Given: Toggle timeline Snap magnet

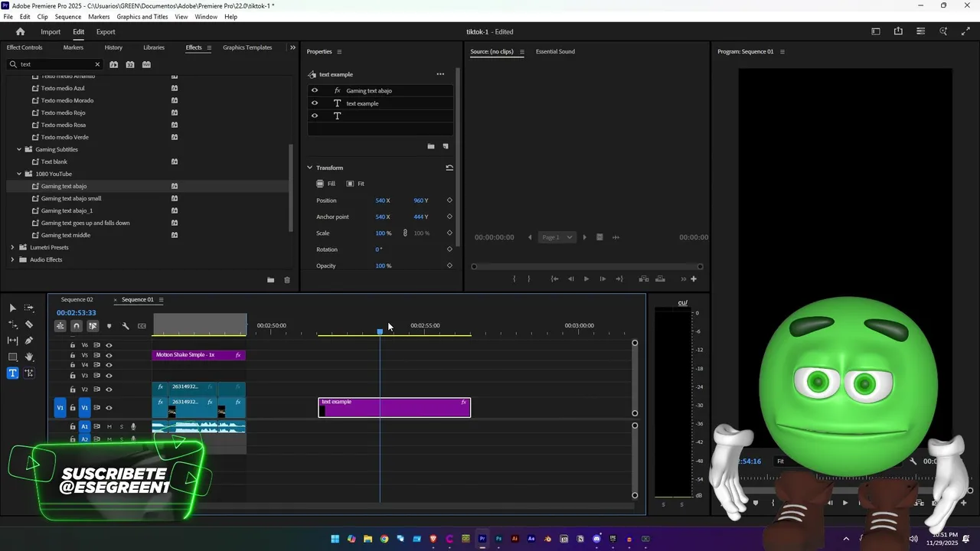Looking at the screenshot, I should tap(76, 326).
